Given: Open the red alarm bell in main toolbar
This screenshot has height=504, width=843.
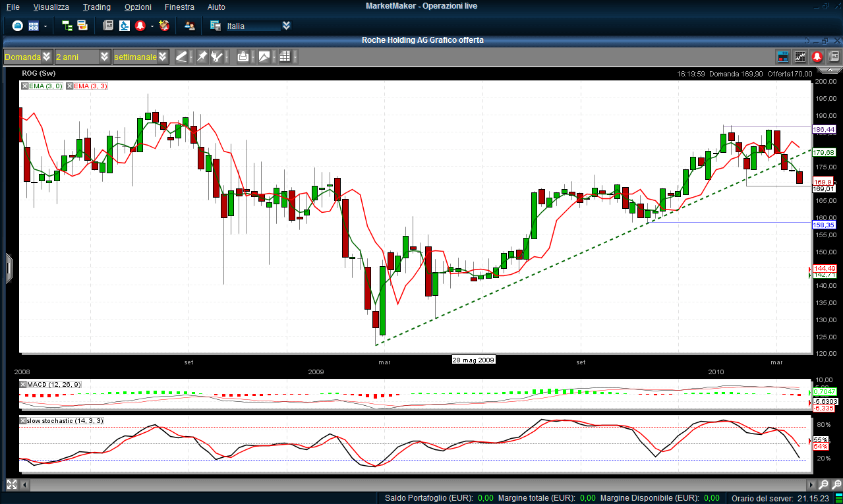Looking at the screenshot, I should (140, 26).
